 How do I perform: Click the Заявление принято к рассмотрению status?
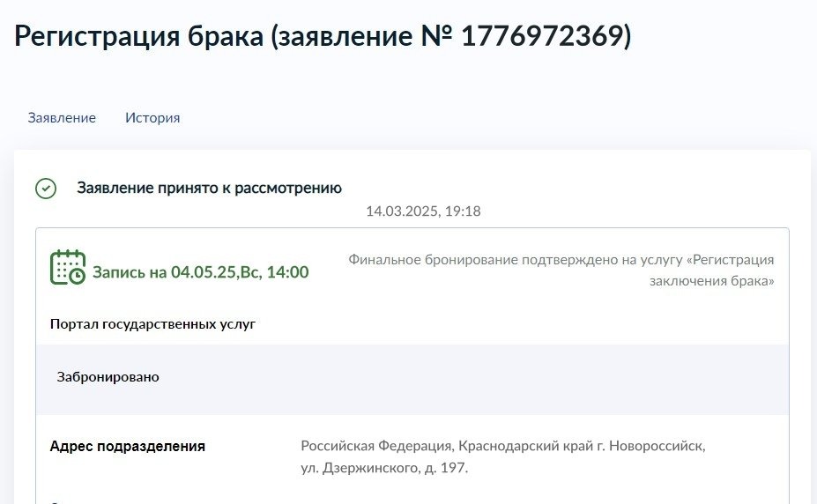[210, 188]
